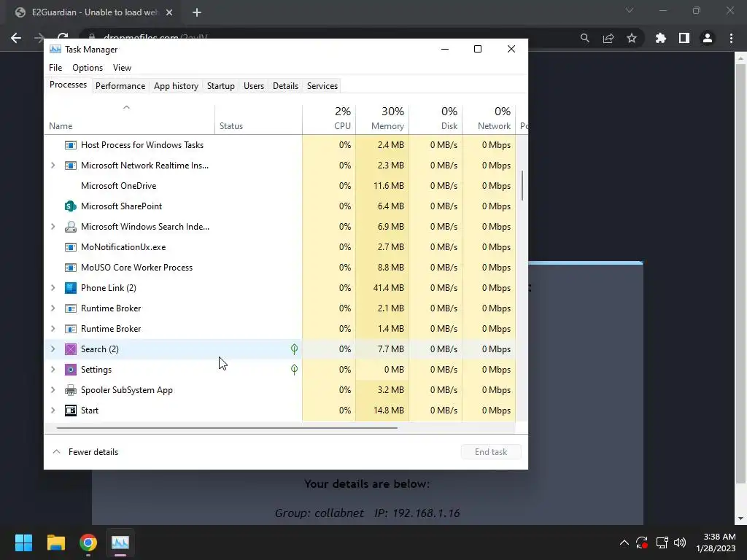Click the Status column header

258,119
